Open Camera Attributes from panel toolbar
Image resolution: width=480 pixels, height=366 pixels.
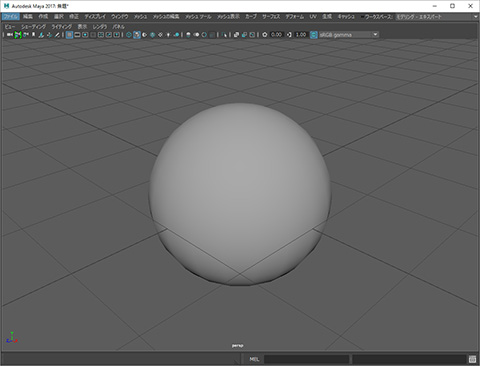point(26,35)
